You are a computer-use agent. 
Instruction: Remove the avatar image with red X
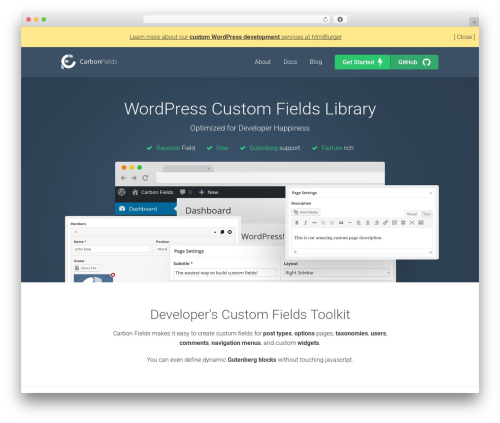coord(113,275)
